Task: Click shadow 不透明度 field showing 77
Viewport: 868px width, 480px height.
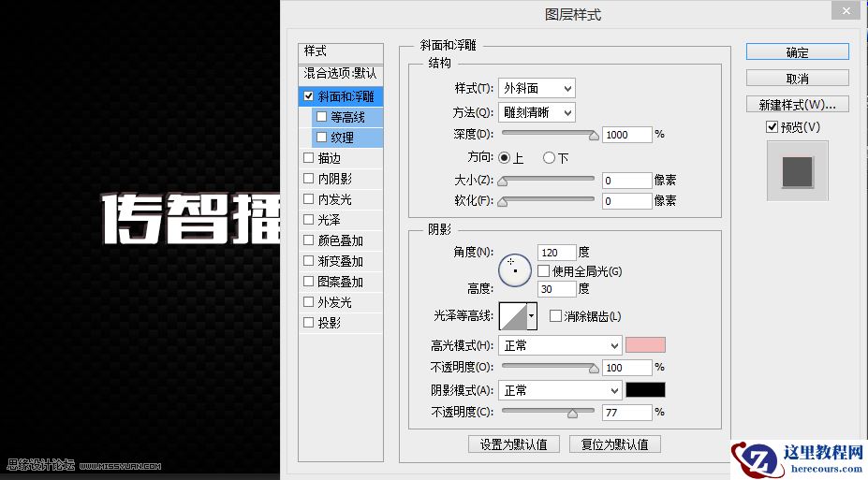Action: click(x=627, y=413)
